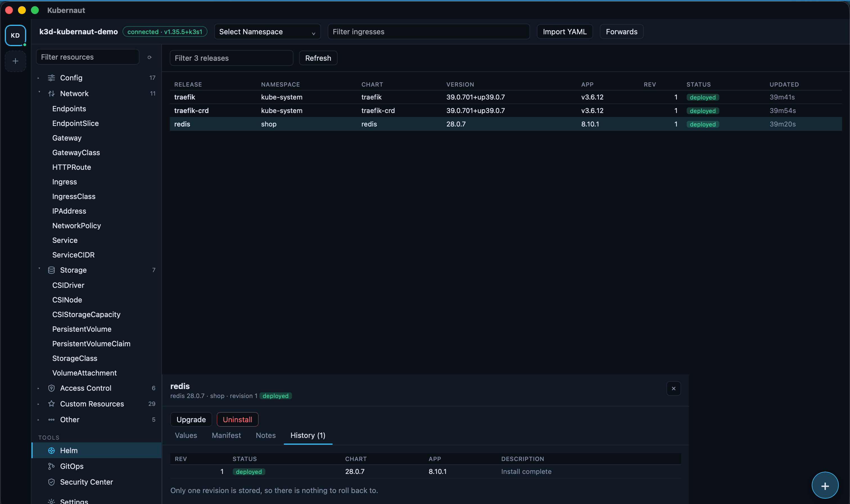
Task: Click the Config sliders icon
Action: pyautogui.click(x=51, y=78)
